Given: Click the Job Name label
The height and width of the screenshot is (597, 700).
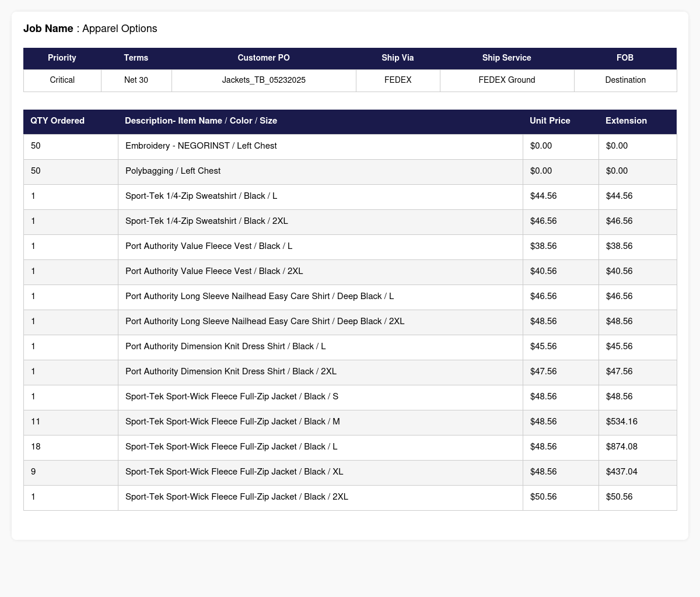Looking at the screenshot, I should 48,29.
